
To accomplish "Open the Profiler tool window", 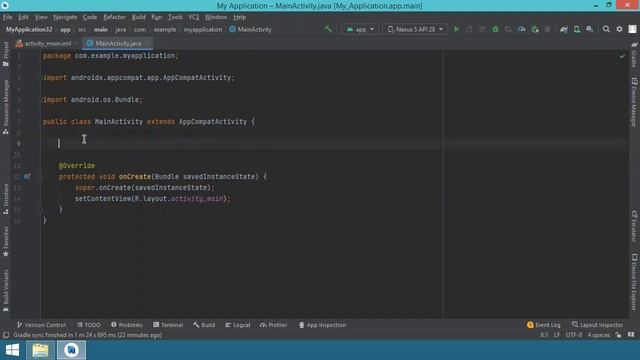I will pyautogui.click(x=273, y=325).
